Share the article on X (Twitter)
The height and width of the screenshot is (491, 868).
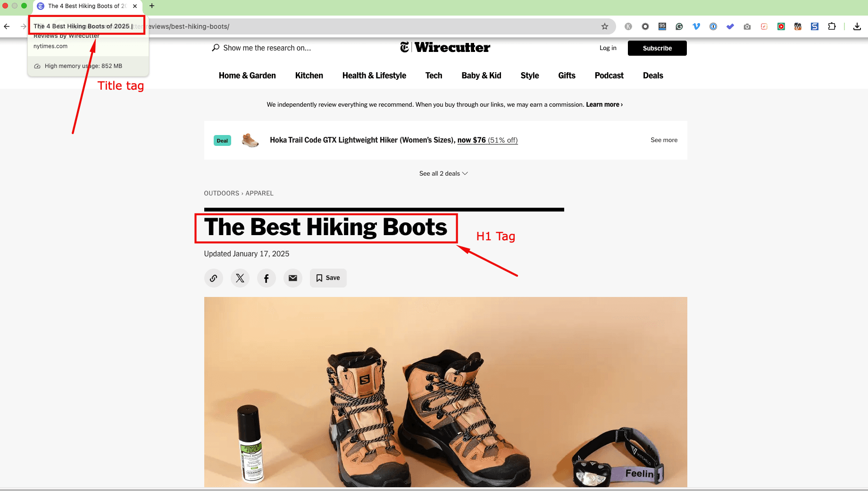pos(240,278)
